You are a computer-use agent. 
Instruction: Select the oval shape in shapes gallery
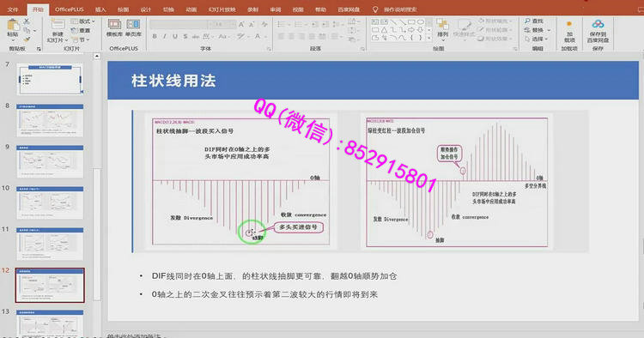[x=421, y=21]
